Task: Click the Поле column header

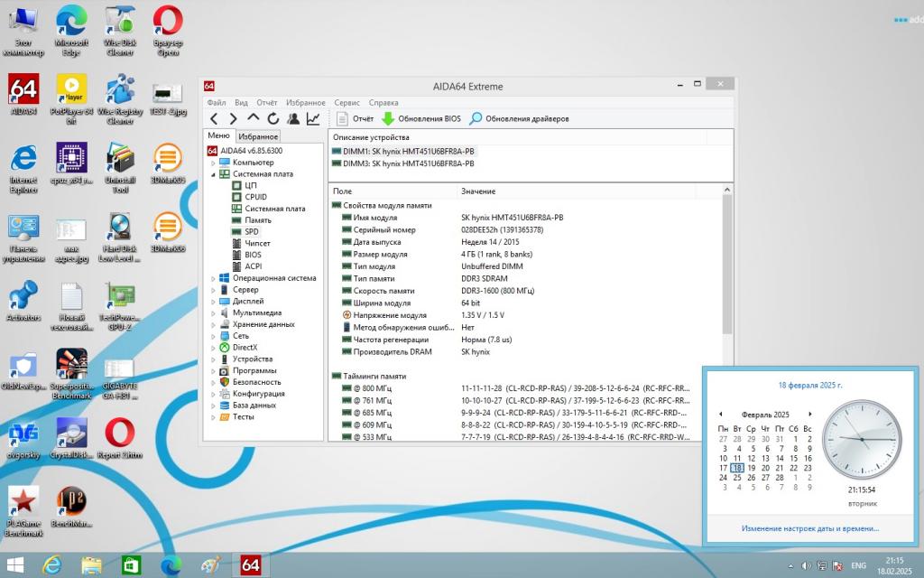Action: (x=393, y=191)
